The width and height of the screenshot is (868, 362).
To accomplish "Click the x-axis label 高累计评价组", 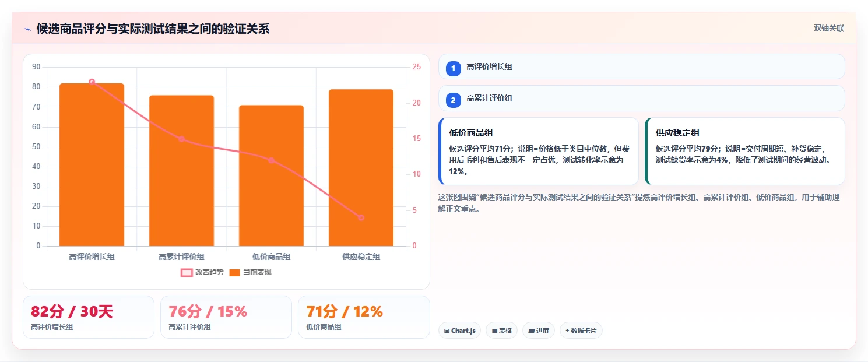I will (x=181, y=256).
